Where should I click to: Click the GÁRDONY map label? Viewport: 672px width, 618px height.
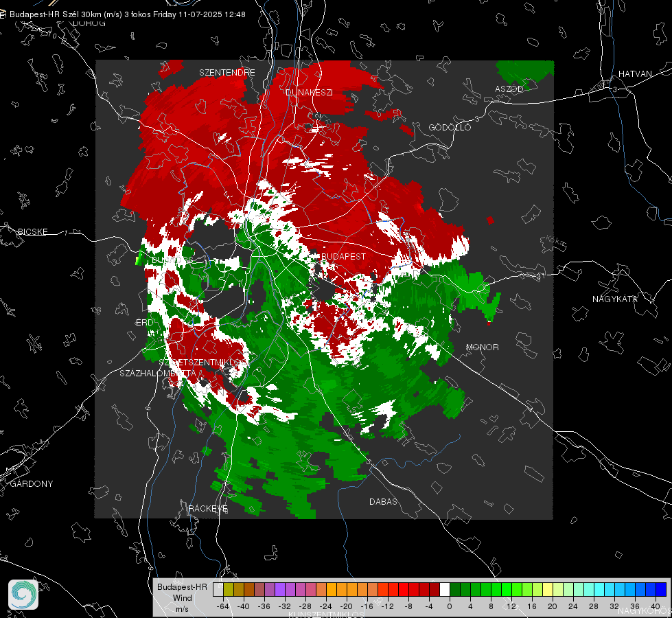[x=32, y=484]
